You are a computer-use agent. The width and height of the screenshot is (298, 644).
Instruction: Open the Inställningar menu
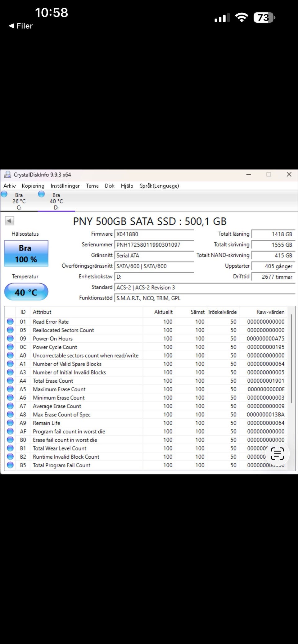point(65,186)
